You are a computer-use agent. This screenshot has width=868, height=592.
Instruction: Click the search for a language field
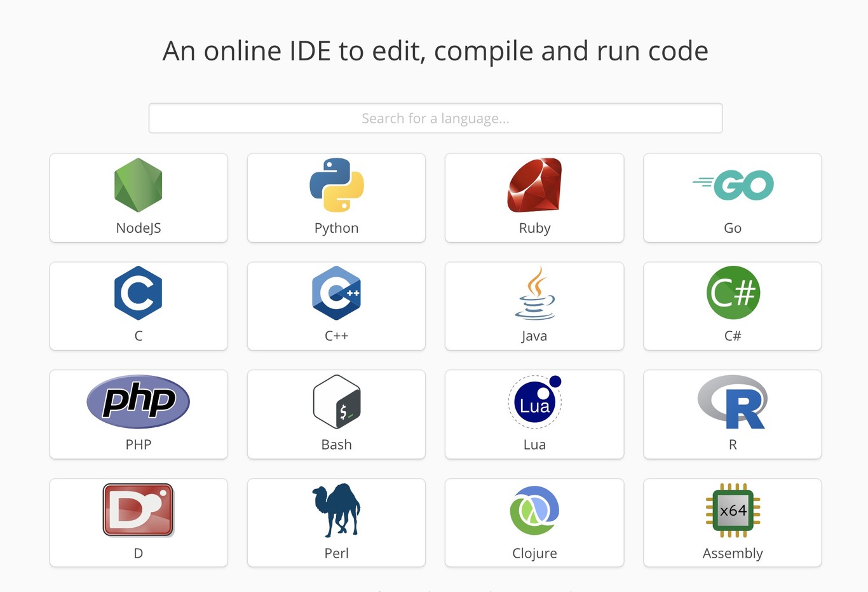435,118
